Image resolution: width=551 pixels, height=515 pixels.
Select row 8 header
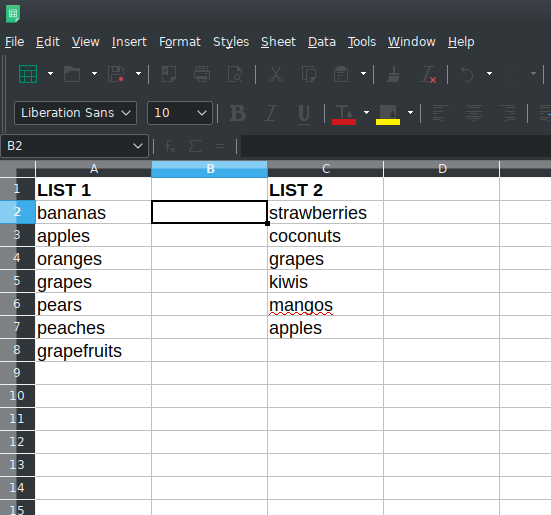tap(17, 350)
